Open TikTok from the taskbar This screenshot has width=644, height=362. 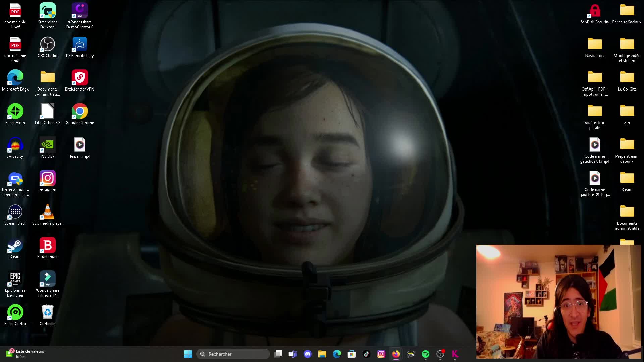[x=367, y=354]
